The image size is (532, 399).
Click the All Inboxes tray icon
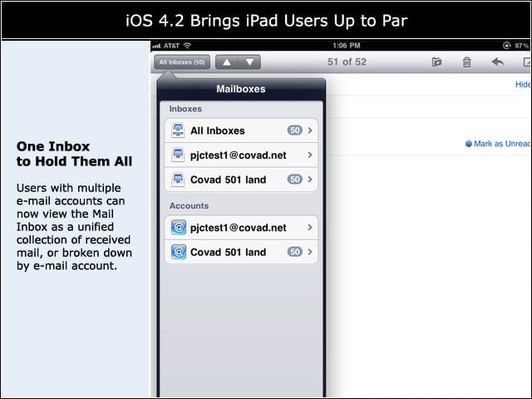(x=178, y=131)
